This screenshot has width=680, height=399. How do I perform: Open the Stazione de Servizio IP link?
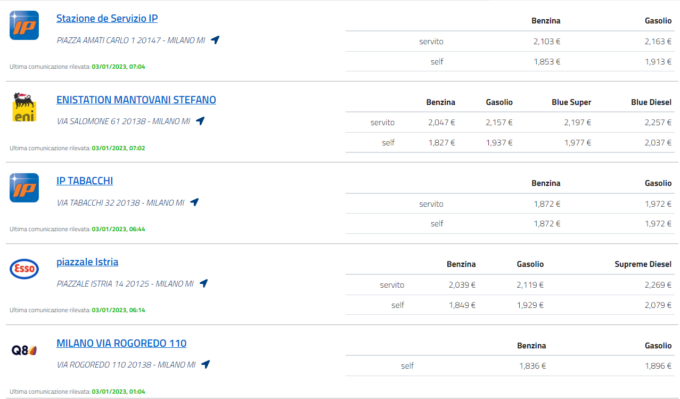107,19
